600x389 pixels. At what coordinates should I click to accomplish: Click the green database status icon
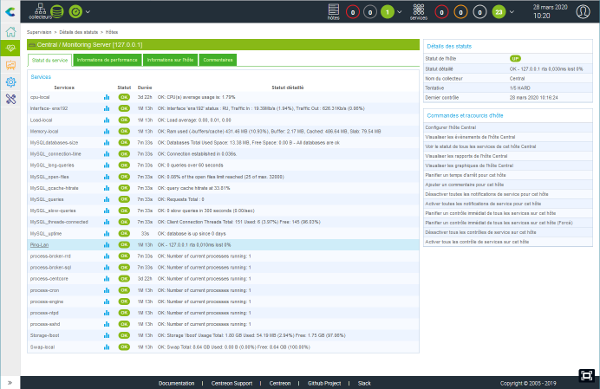[57, 11]
